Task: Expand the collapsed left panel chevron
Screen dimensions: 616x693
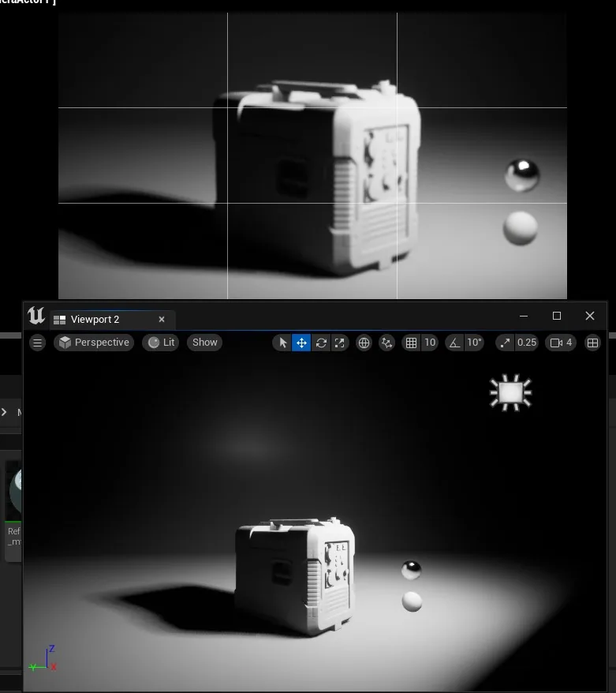Action: pyautogui.click(x=4, y=412)
